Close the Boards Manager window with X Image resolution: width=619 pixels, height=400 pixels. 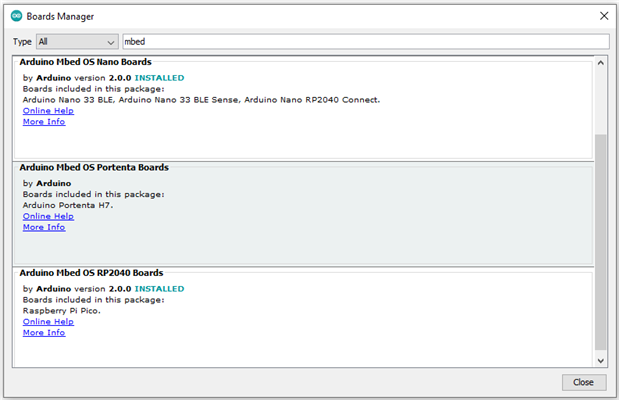pos(604,16)
